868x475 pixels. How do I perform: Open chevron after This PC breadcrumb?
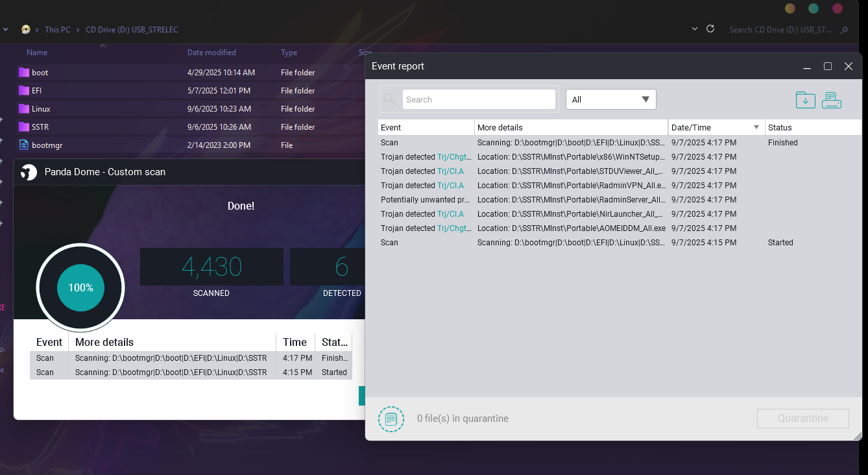point(78,30)
